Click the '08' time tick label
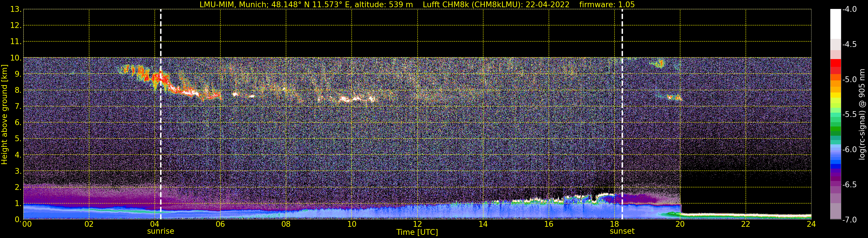Viewport: 868px width, 238px height. point(286,224)
